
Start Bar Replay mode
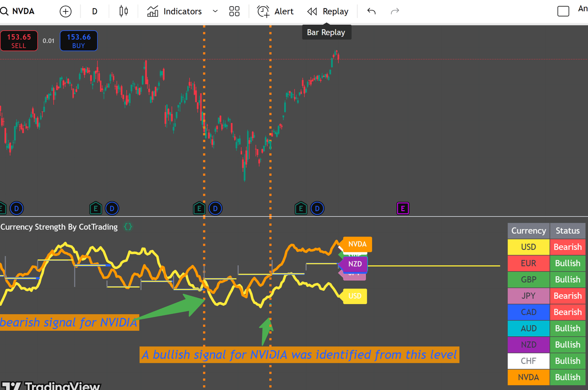click(x=328, y=11)
